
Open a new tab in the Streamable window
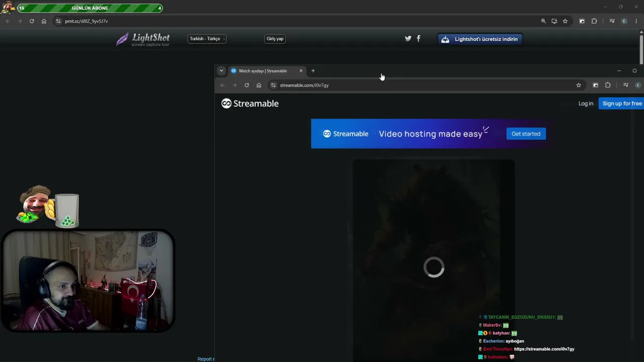(x=313, y=71)
